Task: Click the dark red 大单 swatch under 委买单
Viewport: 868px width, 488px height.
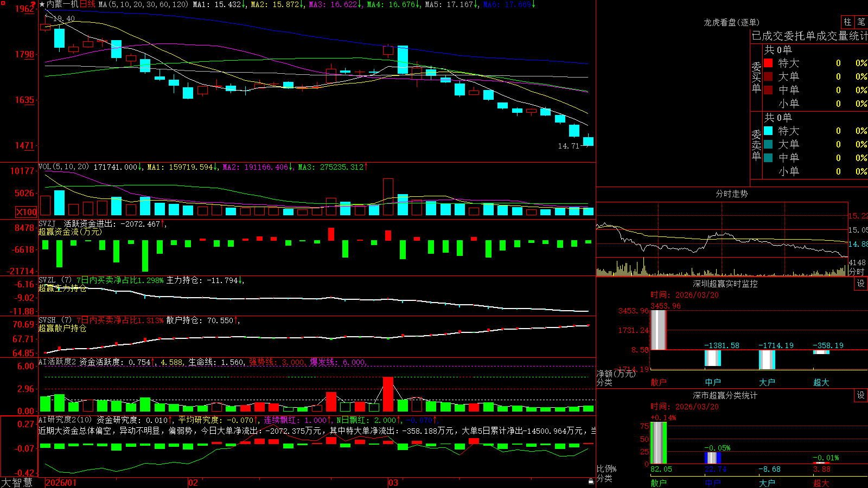Action: (768, 76)
